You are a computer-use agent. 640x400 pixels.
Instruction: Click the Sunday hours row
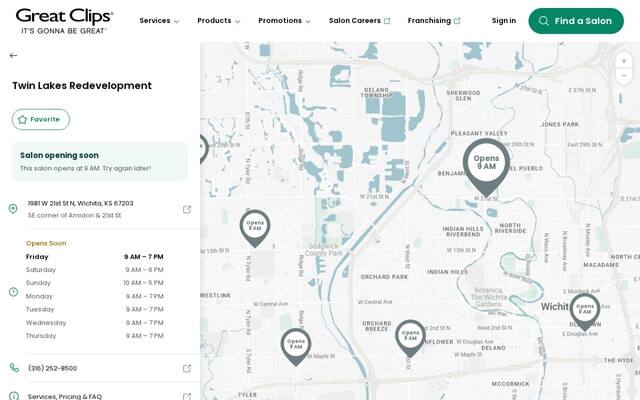94,283
